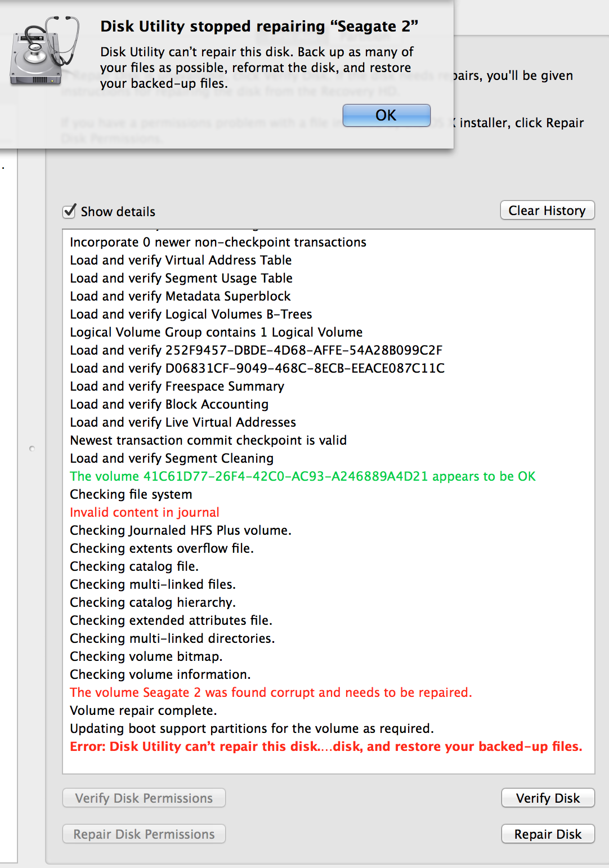This screenshot has width=609, height=868.
Task: Select the 'Load and verify Metadata Superblock' line
Action: [x=180, y=296]
